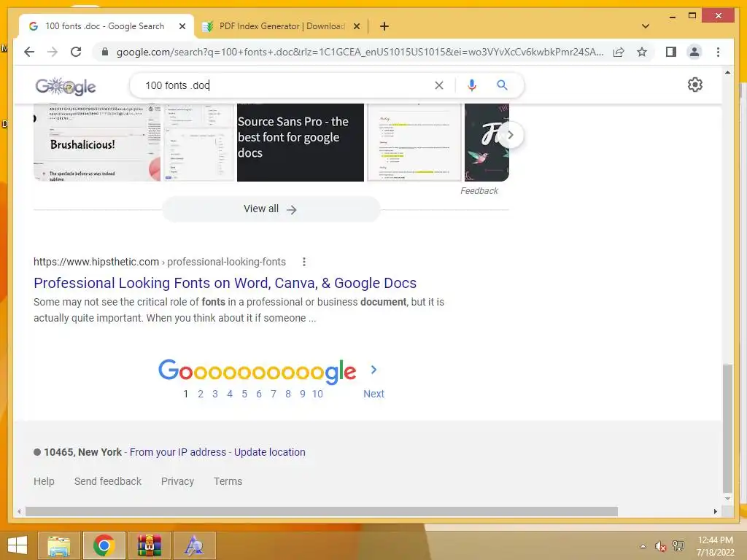Open Send feedback footer link
The width and height of the screenshot is (747, 560).
pos(108,481)
